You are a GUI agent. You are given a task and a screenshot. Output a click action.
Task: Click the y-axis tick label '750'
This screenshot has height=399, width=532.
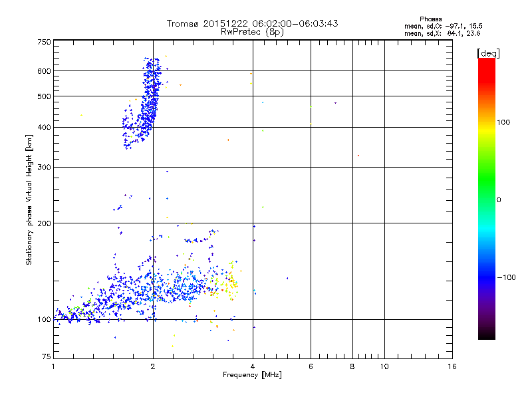click(44, 42)
